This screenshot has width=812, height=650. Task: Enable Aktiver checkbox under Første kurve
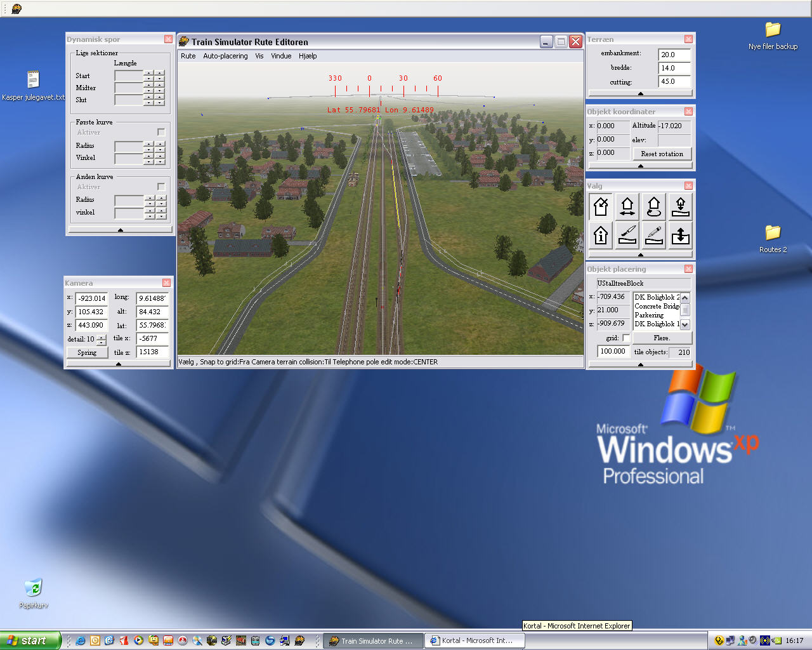[x=161, y=132]
